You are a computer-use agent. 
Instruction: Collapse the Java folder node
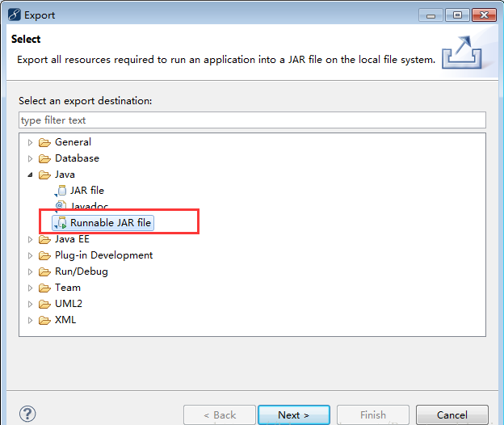[x=30, y=175]
